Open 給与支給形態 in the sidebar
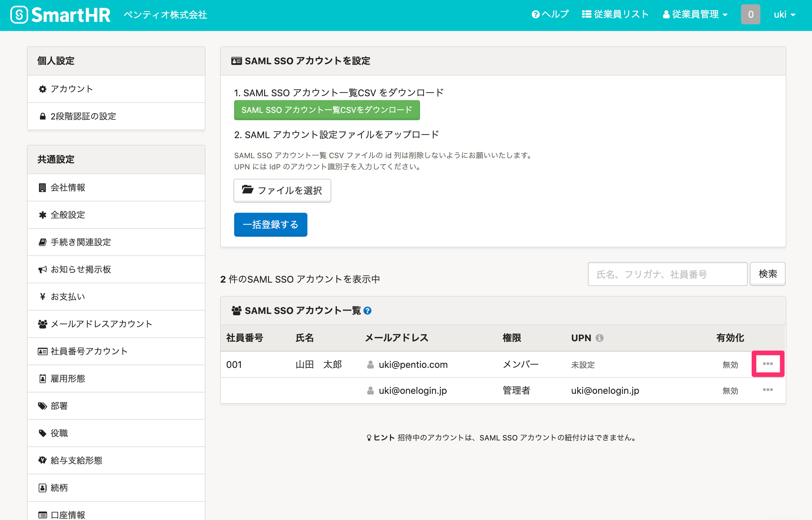The image size is (812, 520). pyautogui.click(x=116, y=460)
